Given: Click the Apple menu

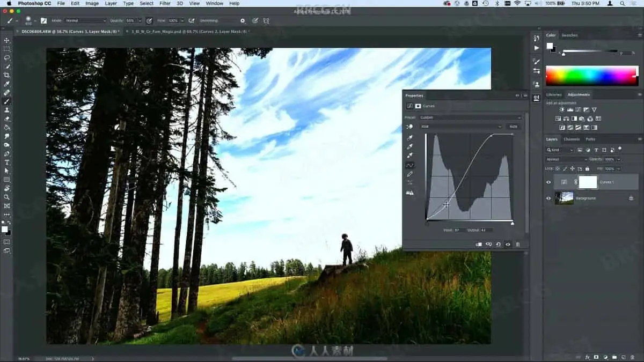Looking at the screenshot, I should pyautogui.click(x=9, y=3).
